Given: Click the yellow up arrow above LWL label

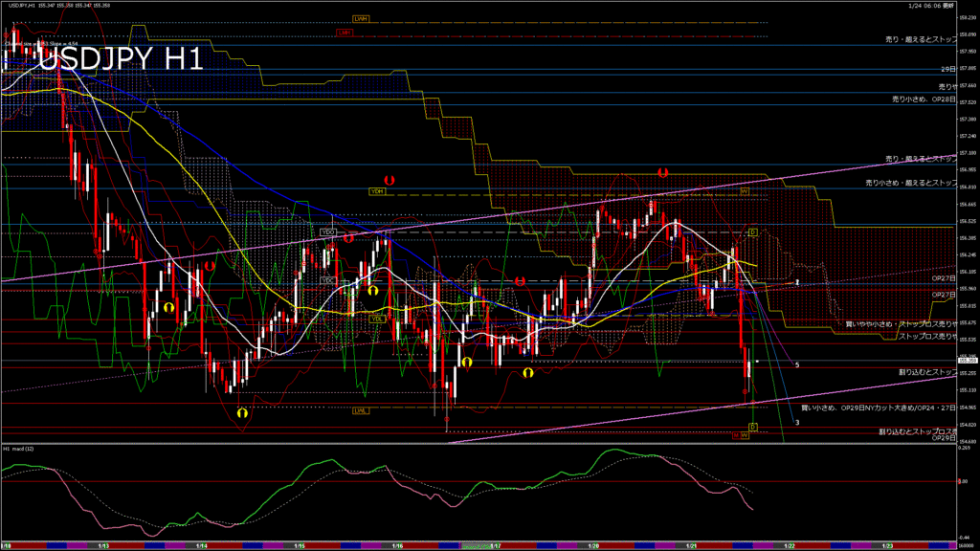Looking at the screenshot, I should (242, 413).
